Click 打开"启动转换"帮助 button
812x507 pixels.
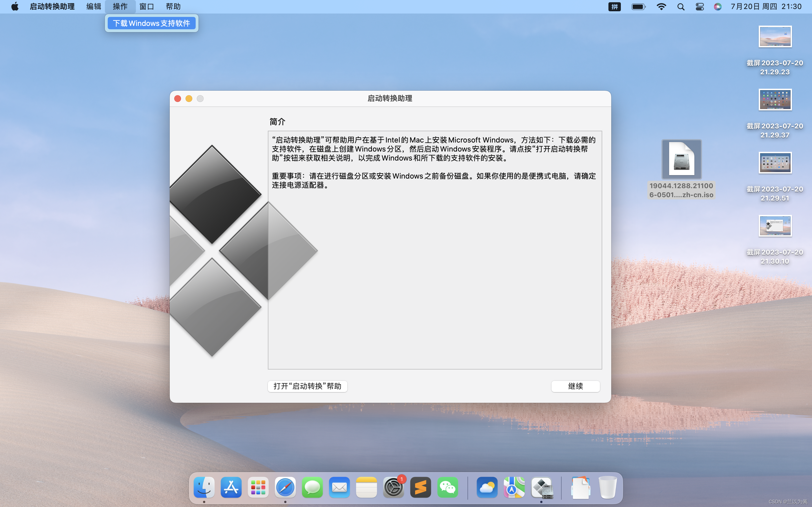[307, 386]
